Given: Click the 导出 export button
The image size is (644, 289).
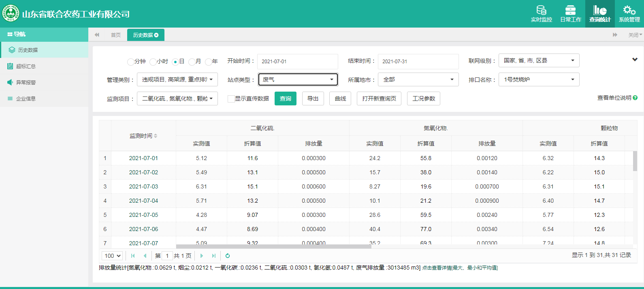Looking at the screenshot, I should [313, 98].
